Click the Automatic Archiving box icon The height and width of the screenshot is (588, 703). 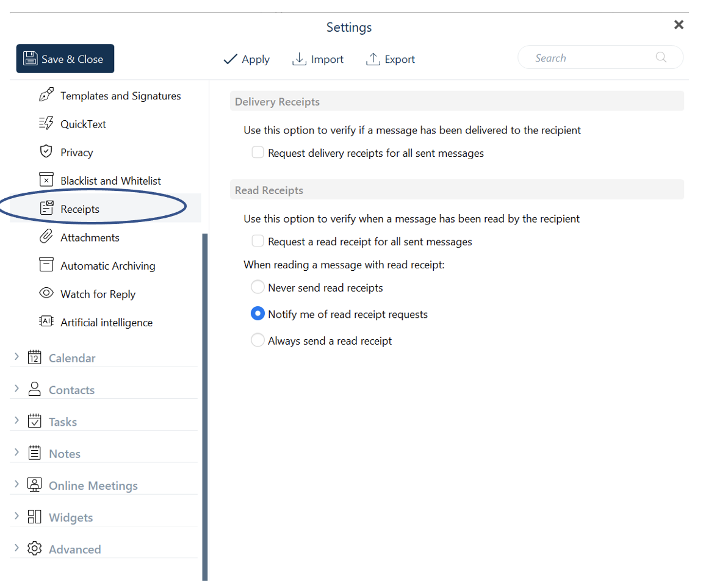point(46,265)
